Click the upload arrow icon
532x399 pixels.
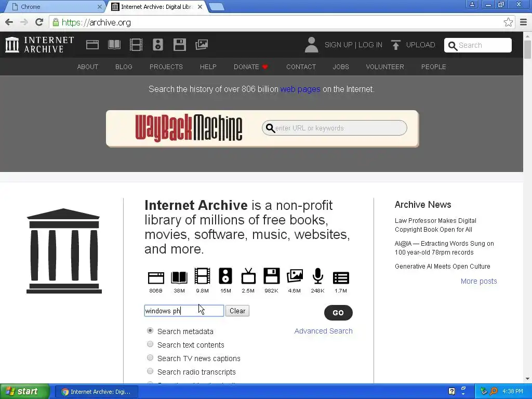(x=395, y=45)
